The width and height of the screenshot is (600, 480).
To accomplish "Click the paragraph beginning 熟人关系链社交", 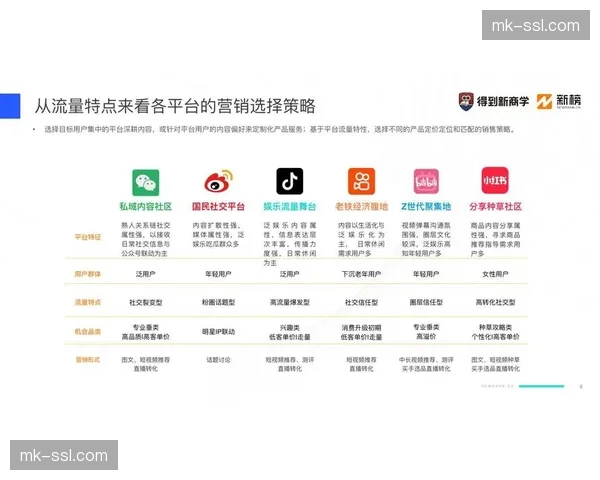I will 145,239.
